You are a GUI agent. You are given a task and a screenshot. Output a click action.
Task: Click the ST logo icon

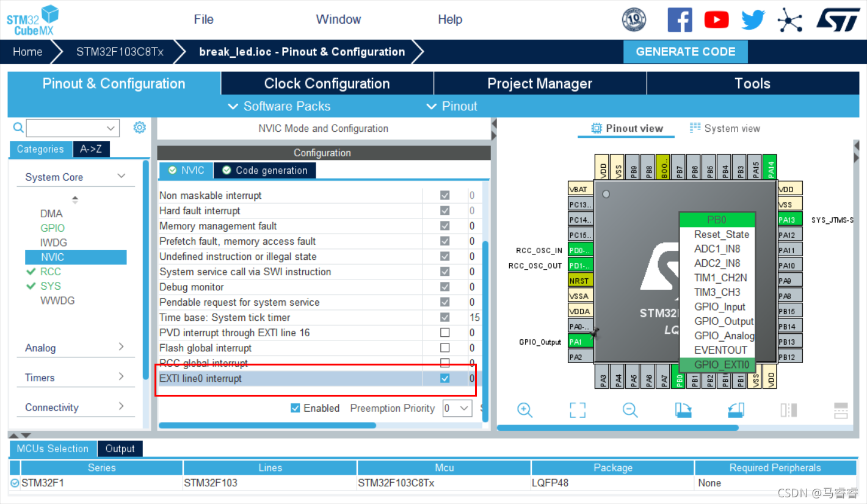coord(838,19)
